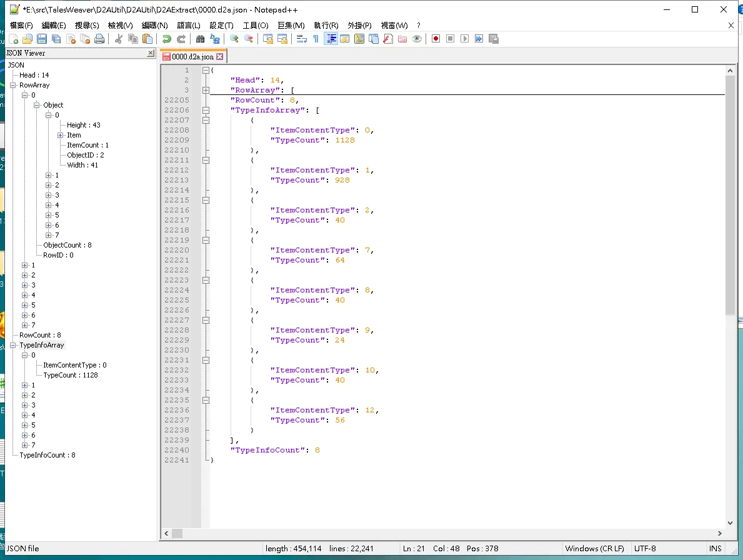Toggle file monitoring eye icon
Image resolution: width=743 pixels, height=560 pixels.
click(x=417, y=39)
